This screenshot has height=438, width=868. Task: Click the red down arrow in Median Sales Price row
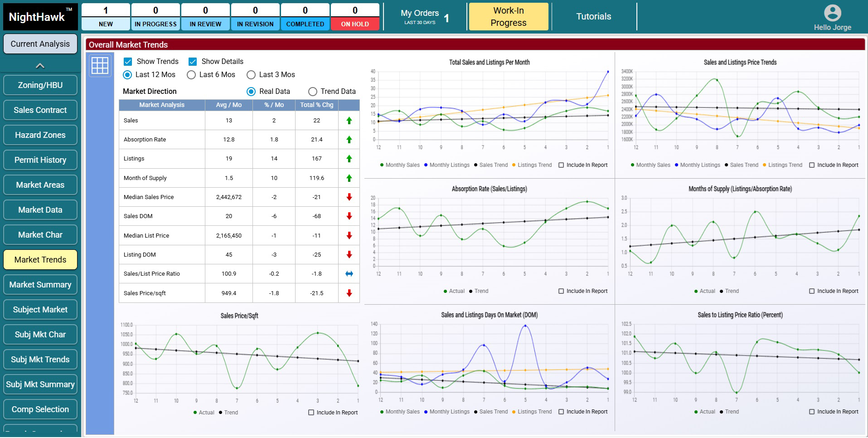(x=349, y=197)
